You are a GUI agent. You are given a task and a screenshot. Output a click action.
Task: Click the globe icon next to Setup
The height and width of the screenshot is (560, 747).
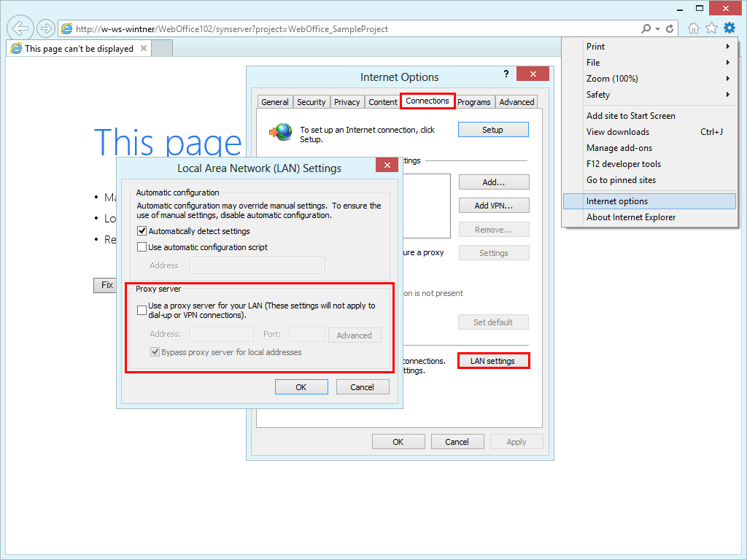(281, 131)
